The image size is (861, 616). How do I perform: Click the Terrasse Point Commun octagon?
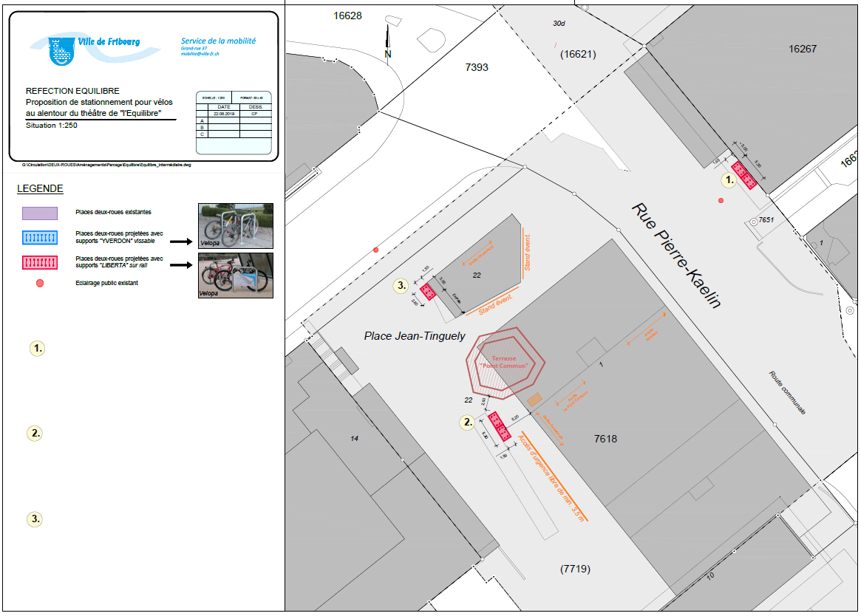pos(505,362)
